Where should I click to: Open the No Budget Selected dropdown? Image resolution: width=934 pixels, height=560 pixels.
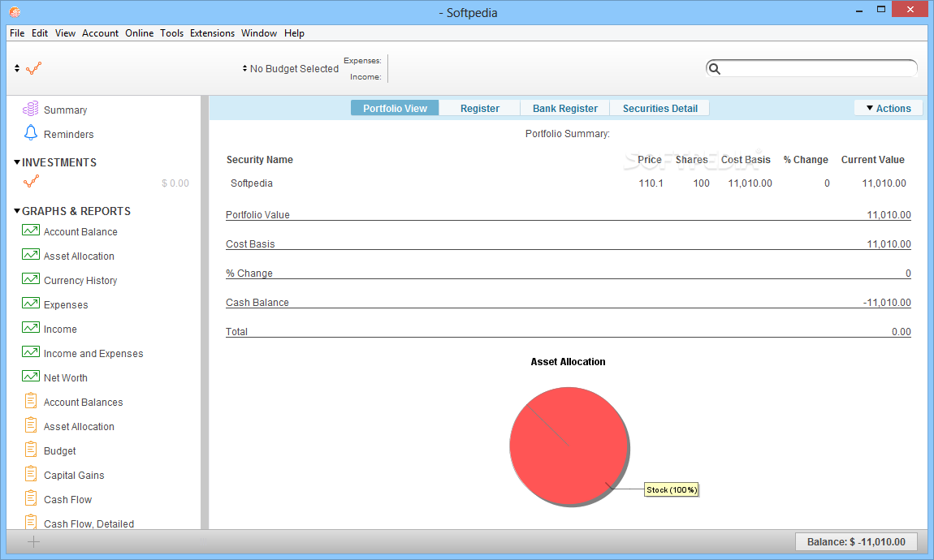tap(291, 68)
